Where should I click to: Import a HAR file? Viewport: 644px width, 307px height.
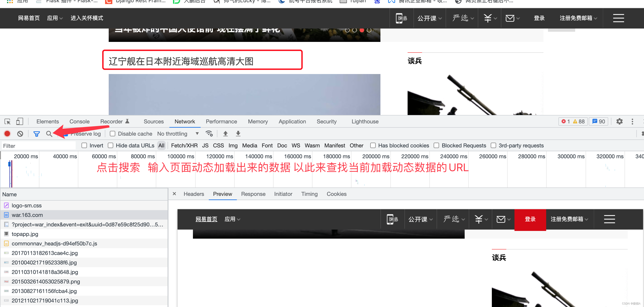[225, 134]
